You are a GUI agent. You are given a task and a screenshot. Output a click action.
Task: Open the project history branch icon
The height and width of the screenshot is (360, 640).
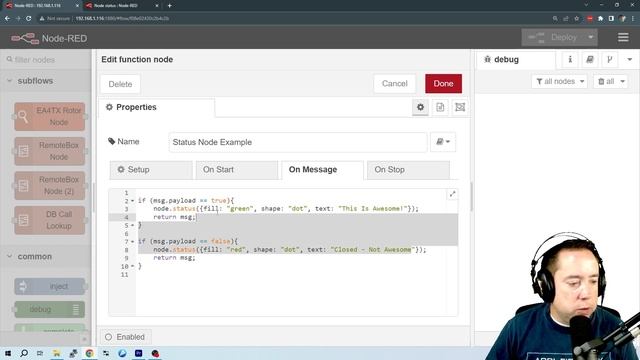coord(609,60)
